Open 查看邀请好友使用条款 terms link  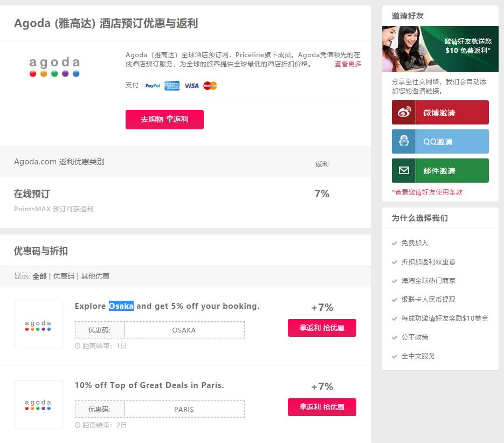[428, 192]
